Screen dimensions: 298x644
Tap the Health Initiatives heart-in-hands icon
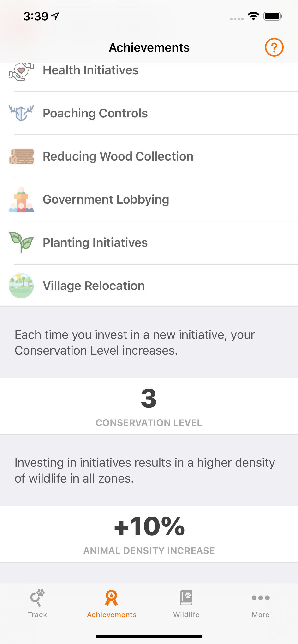[x=21, y=72]
